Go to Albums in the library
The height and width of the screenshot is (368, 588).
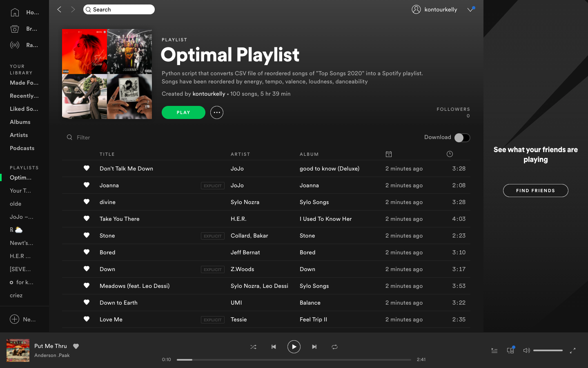(20, 122)
